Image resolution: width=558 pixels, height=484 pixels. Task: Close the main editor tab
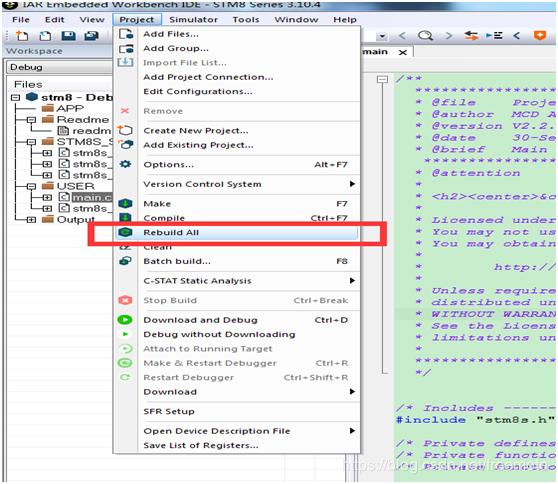402,52
